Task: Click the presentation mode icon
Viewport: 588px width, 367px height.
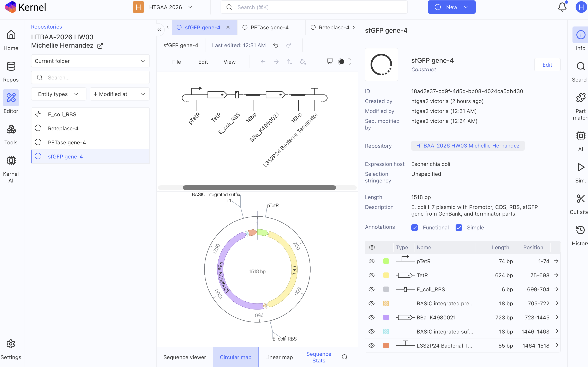Action: click(330, 61)
